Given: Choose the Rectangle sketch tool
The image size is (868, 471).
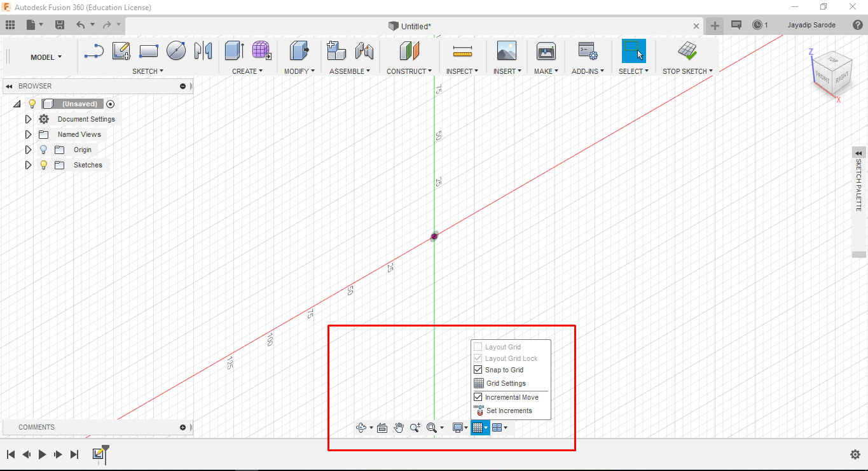Looking at the screenshot, I should tap(148, 51).
